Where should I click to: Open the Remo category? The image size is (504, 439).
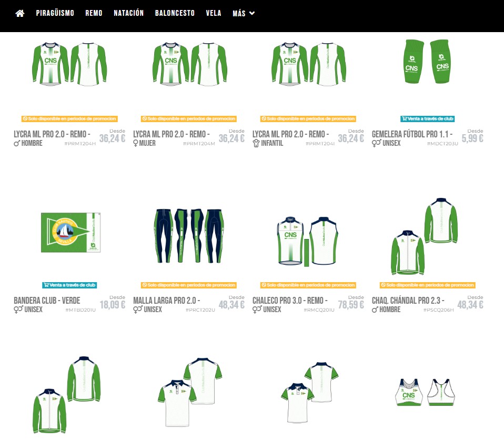click(x=94, y=13)
